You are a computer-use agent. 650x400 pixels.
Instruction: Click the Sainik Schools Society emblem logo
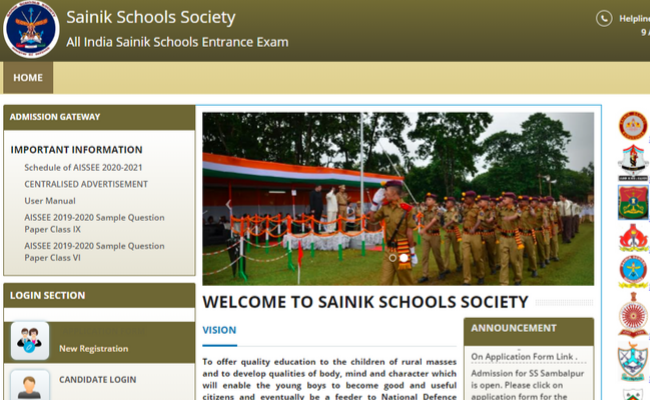[x=31, y=30]
